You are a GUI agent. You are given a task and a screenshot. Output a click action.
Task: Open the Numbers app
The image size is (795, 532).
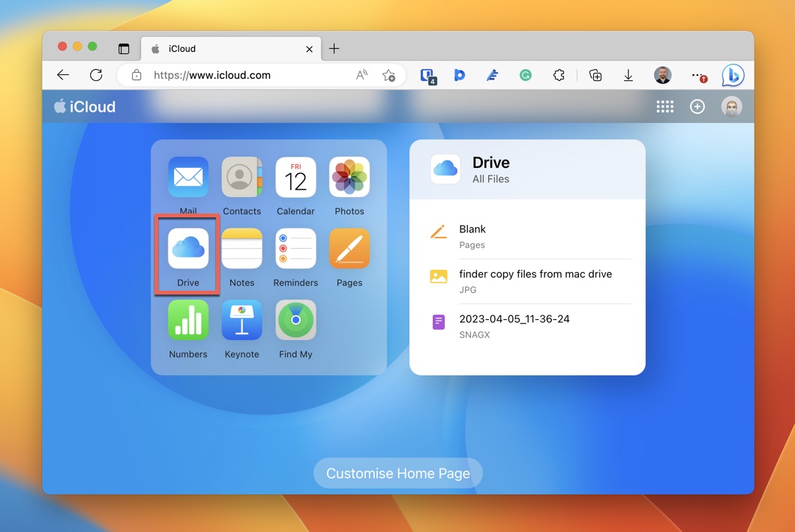point(188,320)
